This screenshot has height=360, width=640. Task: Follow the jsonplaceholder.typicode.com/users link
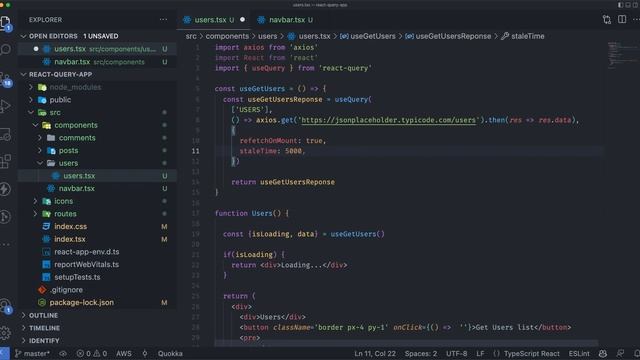[388, 120]
